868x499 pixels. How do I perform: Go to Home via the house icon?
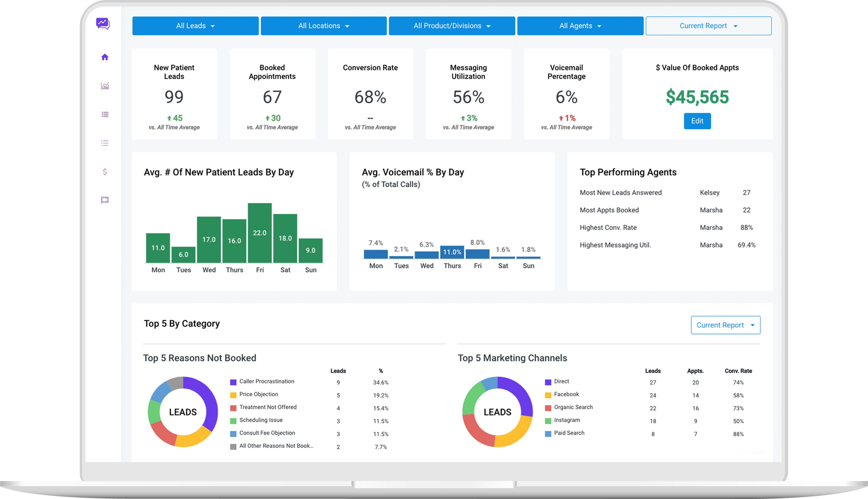click(x=105, y=57)
